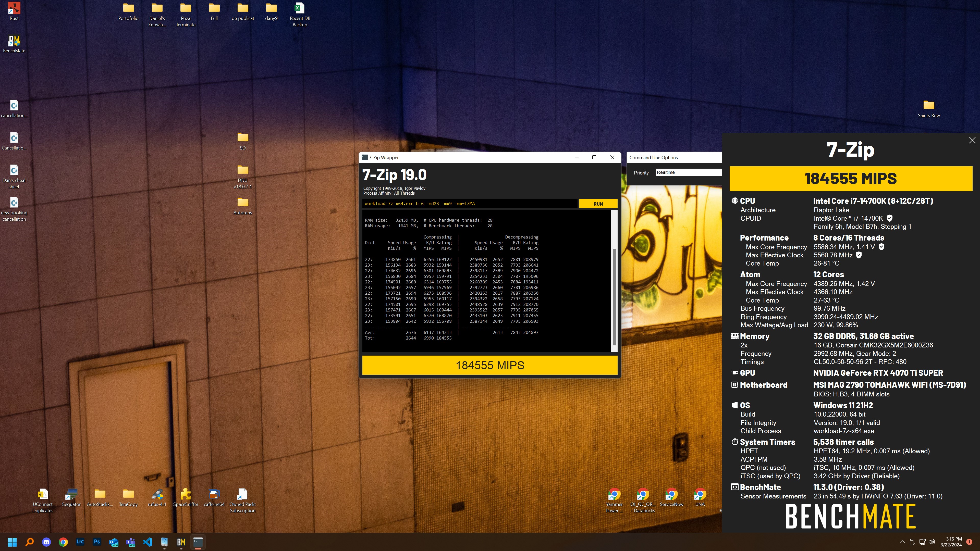Open the Autoruns folder

pos(243,206)
